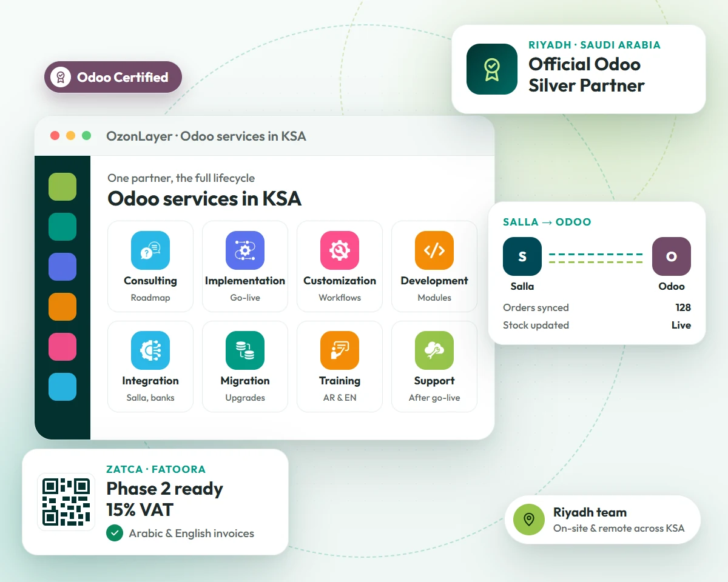
Task: Click the Riyadh team location pin icon
Action: coord(529,520)
